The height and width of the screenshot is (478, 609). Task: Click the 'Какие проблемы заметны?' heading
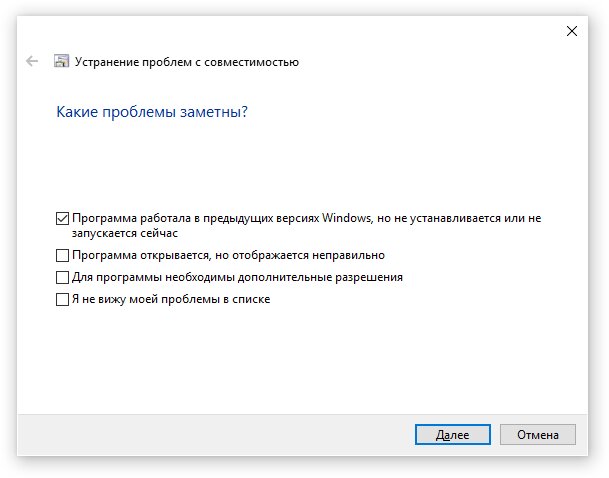pyautogui.click(x=152, y=112)
